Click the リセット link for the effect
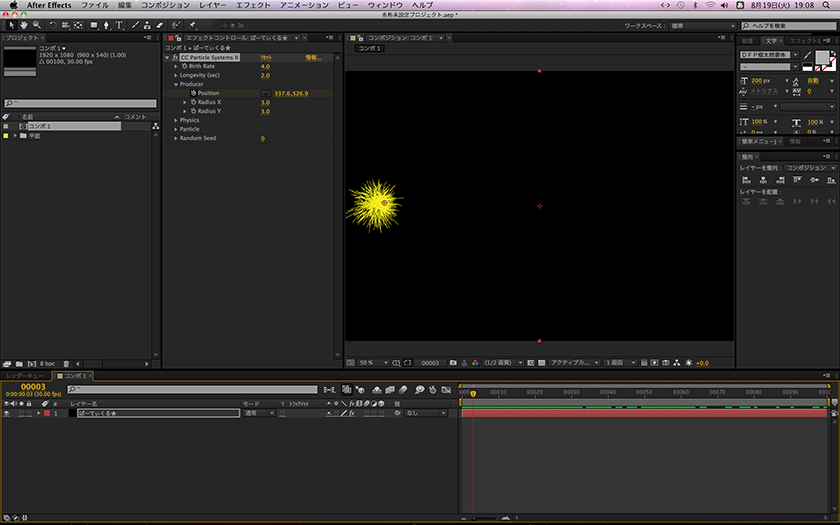 [266, 57]
